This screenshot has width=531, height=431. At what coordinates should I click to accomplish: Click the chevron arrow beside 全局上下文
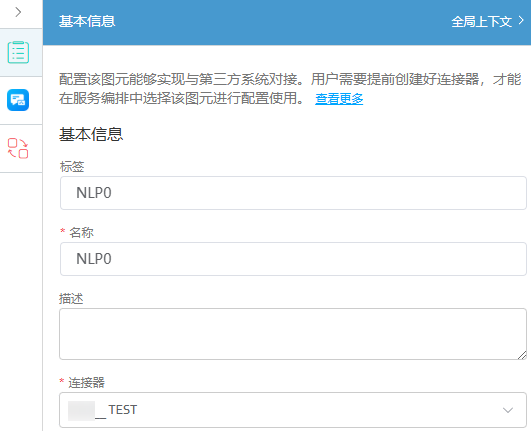pyautogui.click(x=521, y=21)
